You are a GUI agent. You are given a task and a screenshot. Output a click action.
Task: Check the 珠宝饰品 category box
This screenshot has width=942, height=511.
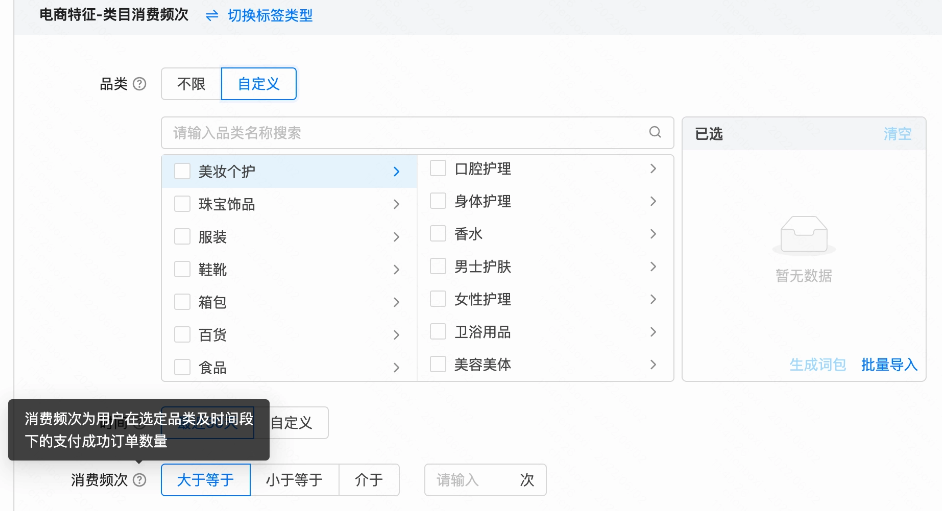[182, 204]
